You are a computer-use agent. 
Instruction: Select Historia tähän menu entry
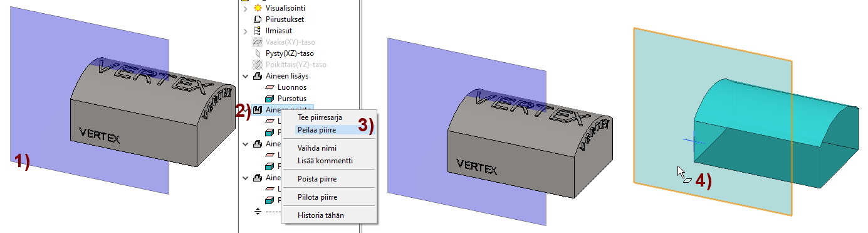click(x=329, y=215)
